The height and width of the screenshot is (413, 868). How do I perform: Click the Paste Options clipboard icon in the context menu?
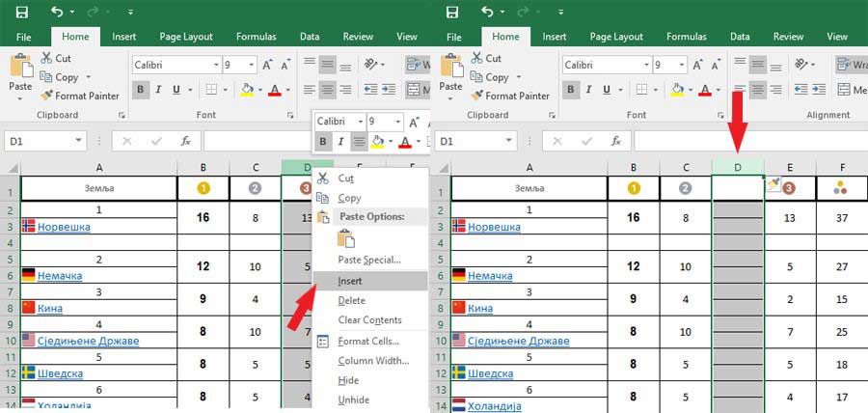pyautogui.click(x=346, y=238)
